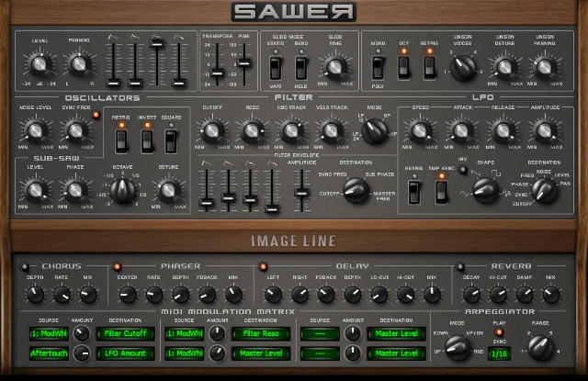
Task: Click the KBD Track knob
Action: (291, 131)
